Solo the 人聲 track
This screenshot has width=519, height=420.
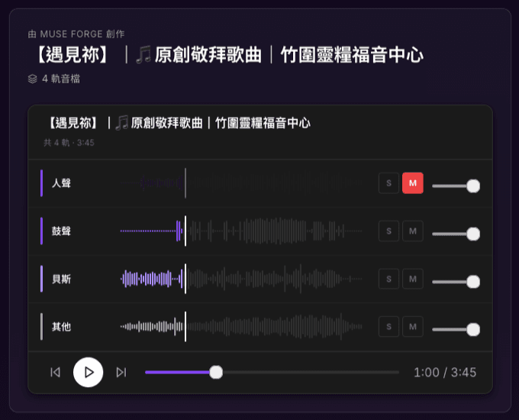pyautogui.click(x=388, y=183)
